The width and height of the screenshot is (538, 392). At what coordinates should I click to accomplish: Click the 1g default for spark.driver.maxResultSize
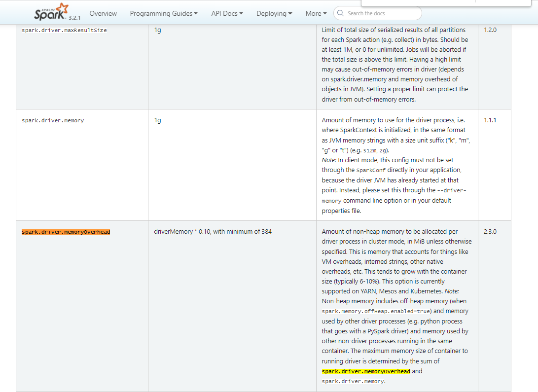tap(157, 30)
